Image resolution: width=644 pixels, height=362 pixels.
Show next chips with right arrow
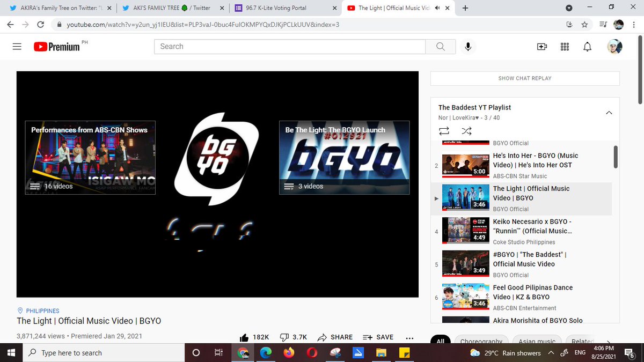point(608,342)
